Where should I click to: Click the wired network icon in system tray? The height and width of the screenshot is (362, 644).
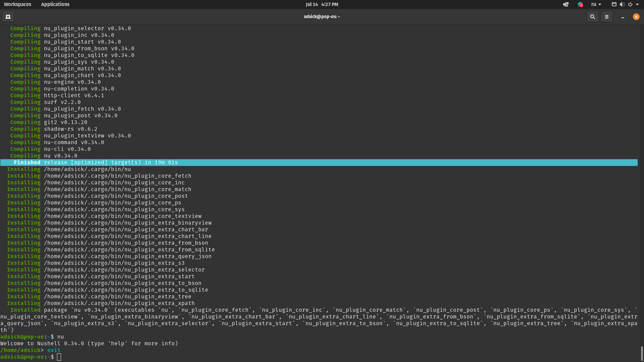point(614,4)
